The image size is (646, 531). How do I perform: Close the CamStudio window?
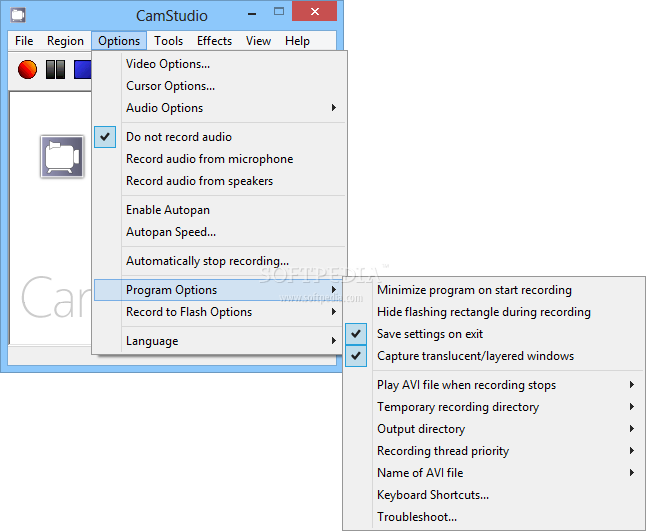point(315,12)
